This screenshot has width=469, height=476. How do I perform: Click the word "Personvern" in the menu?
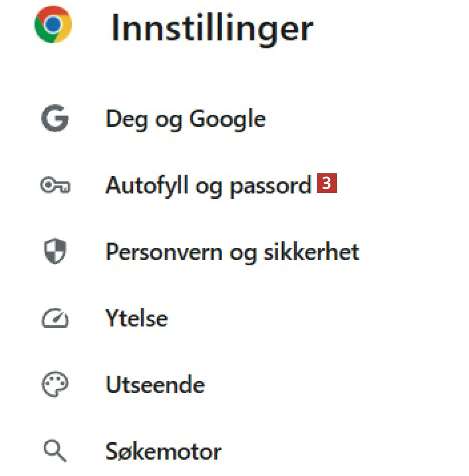click(163, 252)
